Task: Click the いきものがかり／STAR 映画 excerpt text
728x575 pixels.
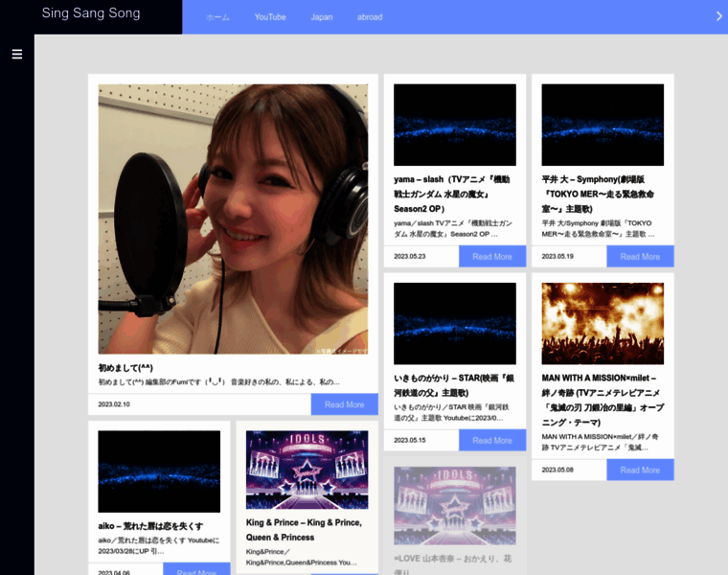Action: pyautogui.click(x=451, y=412)
